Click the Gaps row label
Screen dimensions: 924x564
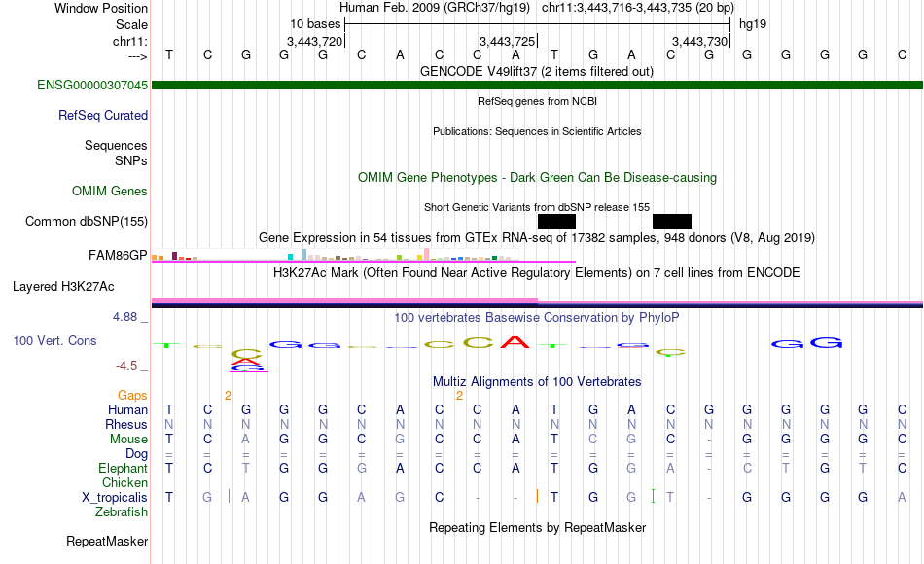tap(132, 395)
